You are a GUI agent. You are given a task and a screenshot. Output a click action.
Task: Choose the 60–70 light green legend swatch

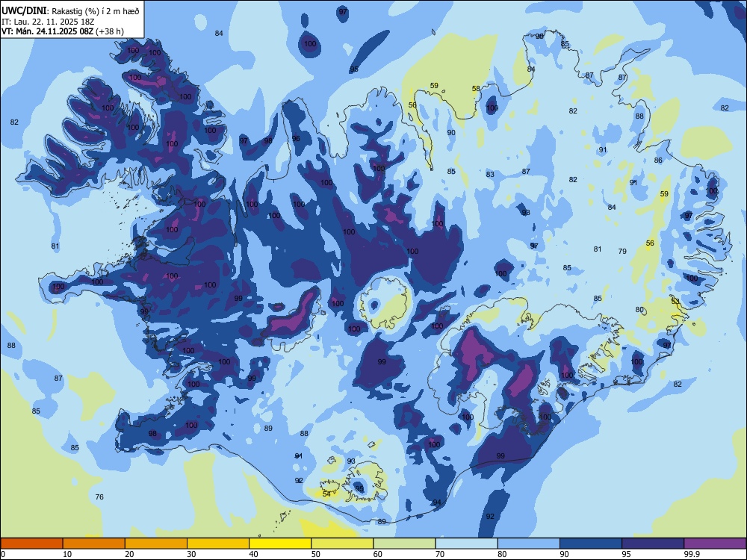pos(404,544)
